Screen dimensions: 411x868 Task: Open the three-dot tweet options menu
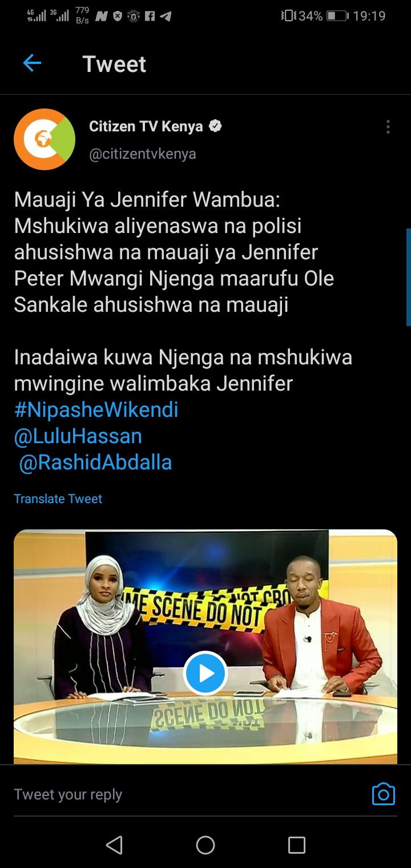388,127
